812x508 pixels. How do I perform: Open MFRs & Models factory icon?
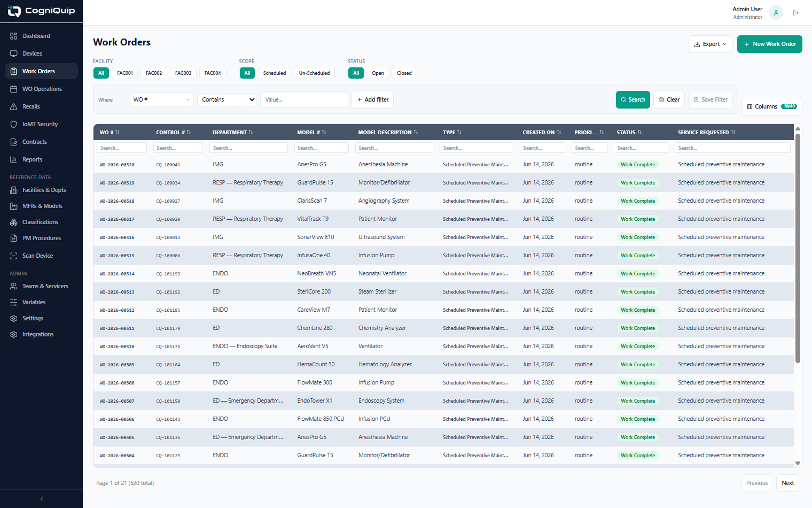pos(13,206)
